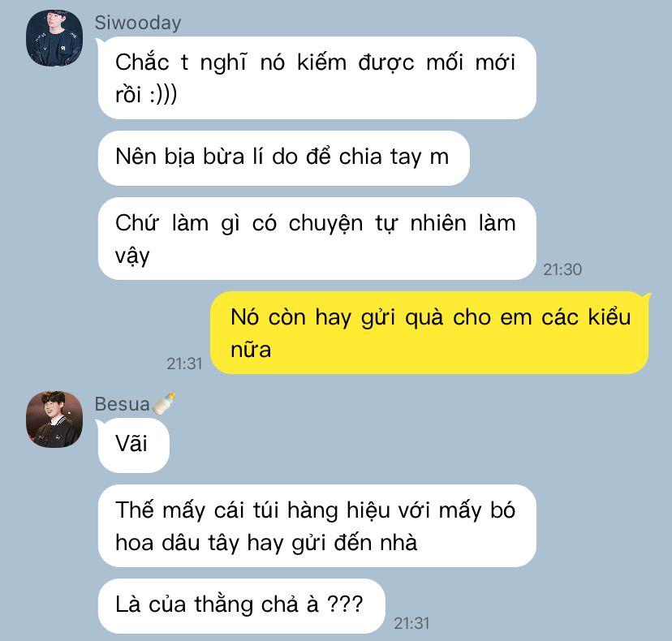
Task: Tap the 21:31 timestamp beside the yellow bubble
Action: (x=184, y=364)
